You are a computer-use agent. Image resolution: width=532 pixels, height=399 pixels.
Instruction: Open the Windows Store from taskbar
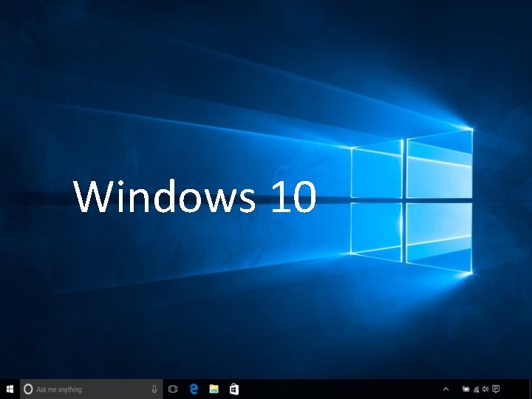[x=234, y=389]
